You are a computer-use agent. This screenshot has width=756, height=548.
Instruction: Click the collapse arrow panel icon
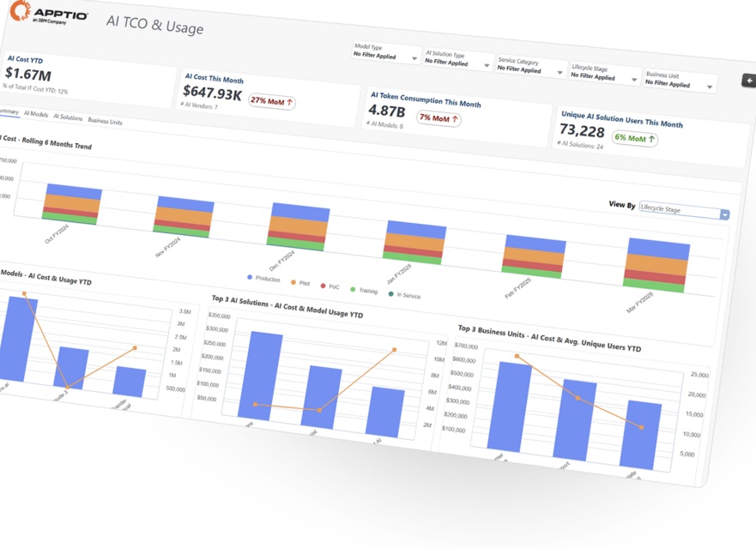click(x=749, y=81)
